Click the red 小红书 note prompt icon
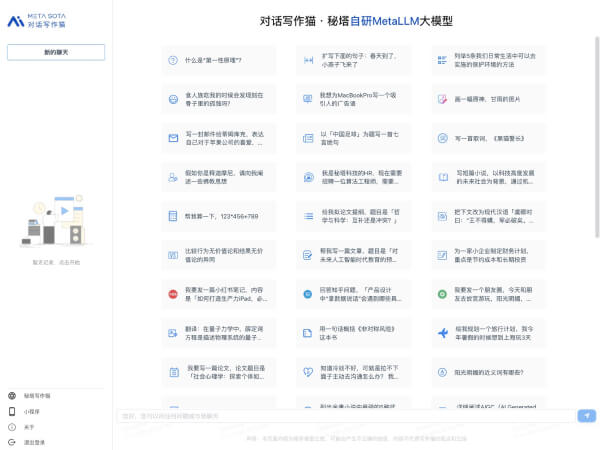The image size is (600, 450). click(x=173, y=293)
